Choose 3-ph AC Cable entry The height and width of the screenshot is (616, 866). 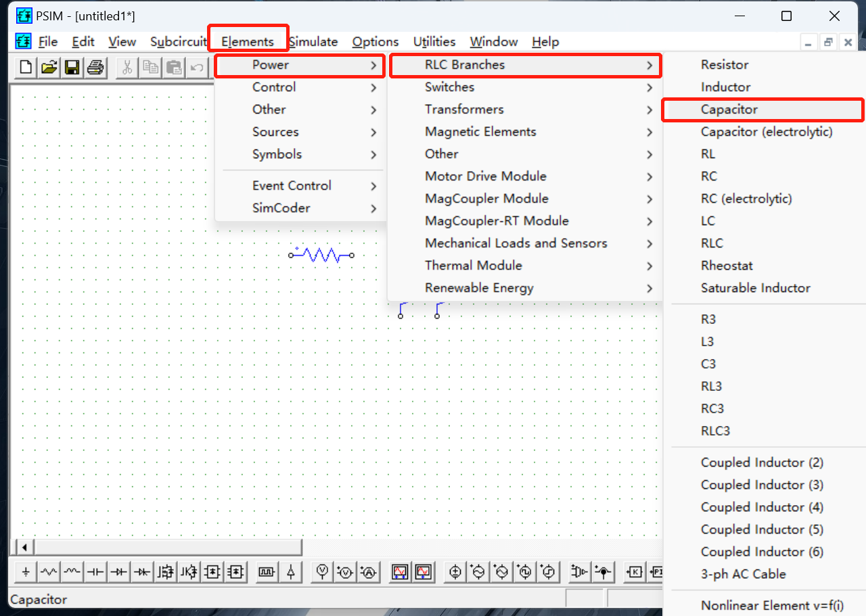763,574
